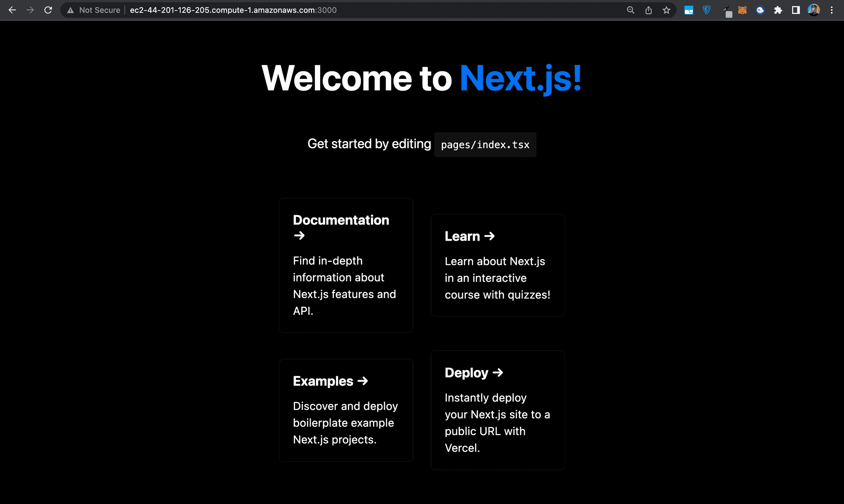Viewport: 844px width, 504px height.
Task: Bookmark this page with the star icon
Action: pyautogui.click(x=666, y=10)
